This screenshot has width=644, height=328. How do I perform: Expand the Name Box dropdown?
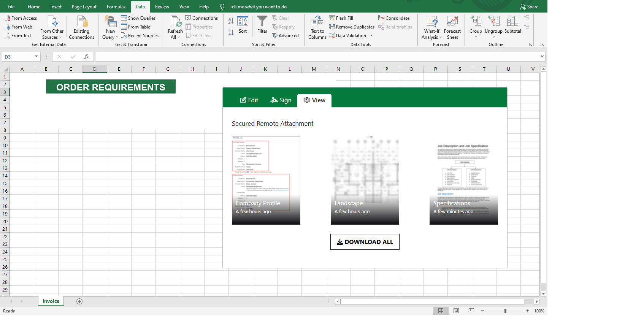[x=36, y=57]
